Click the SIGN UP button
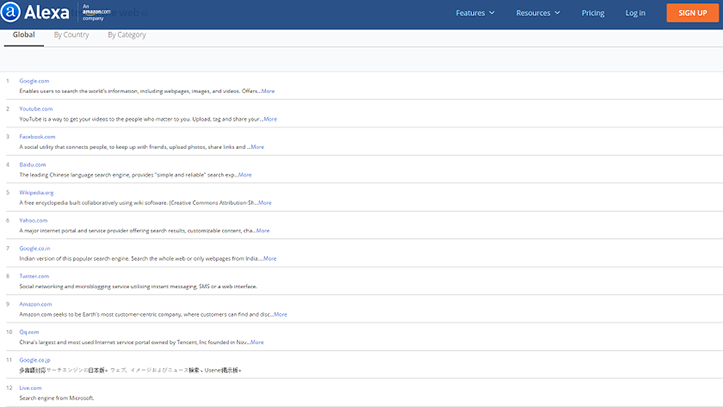 692,13
